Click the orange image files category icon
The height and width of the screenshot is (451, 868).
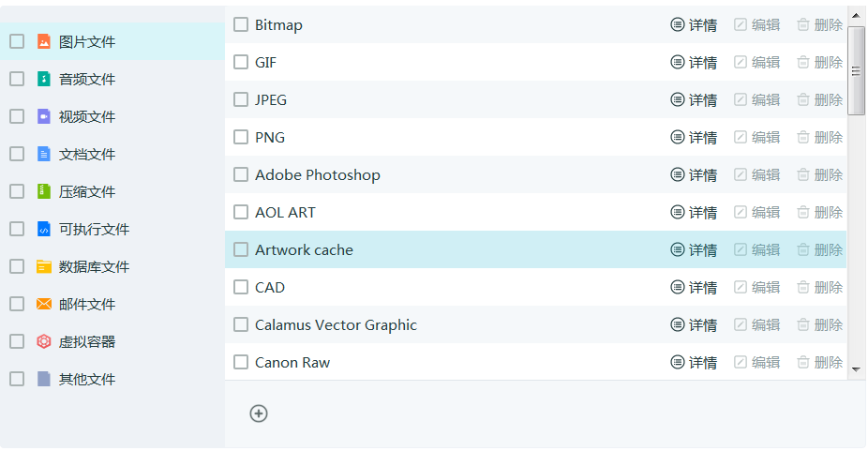(44, 41)
